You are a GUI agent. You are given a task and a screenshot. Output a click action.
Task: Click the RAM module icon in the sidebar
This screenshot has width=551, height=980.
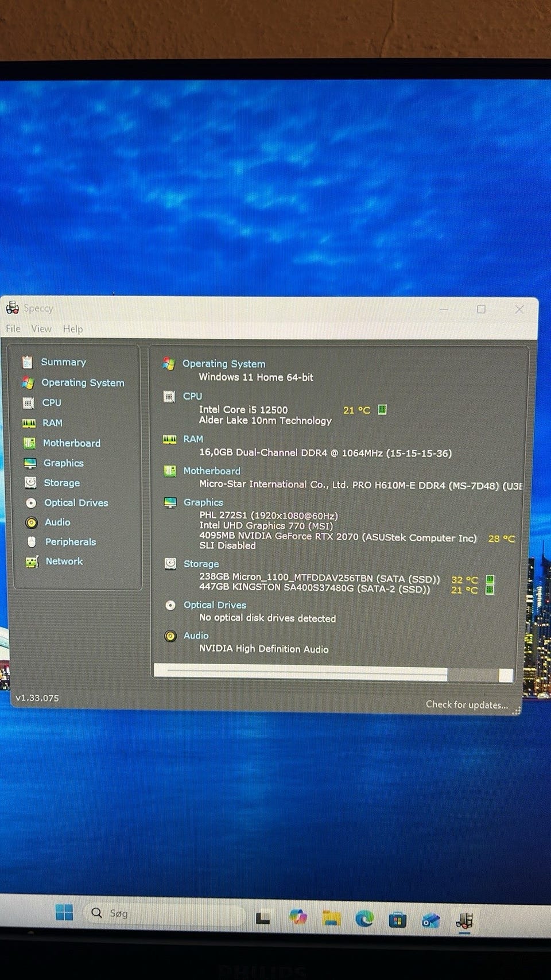point(29,423)
